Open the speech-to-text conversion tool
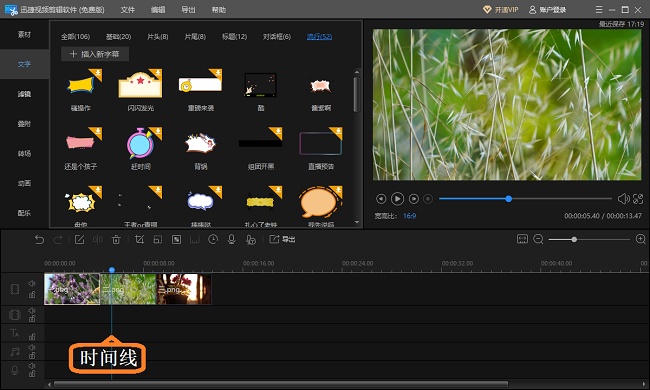The image size is (650, 390). pyautogui.click(x=250, y=240)
